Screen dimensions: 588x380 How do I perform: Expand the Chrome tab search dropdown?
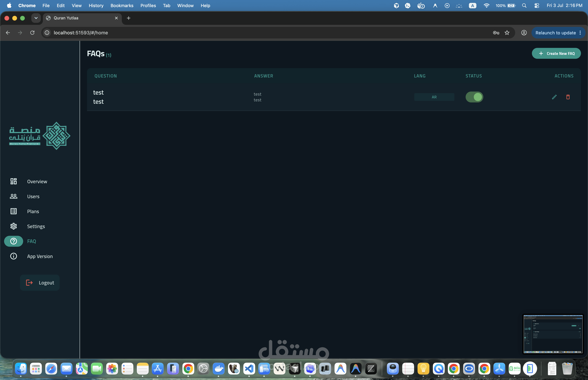36,18
